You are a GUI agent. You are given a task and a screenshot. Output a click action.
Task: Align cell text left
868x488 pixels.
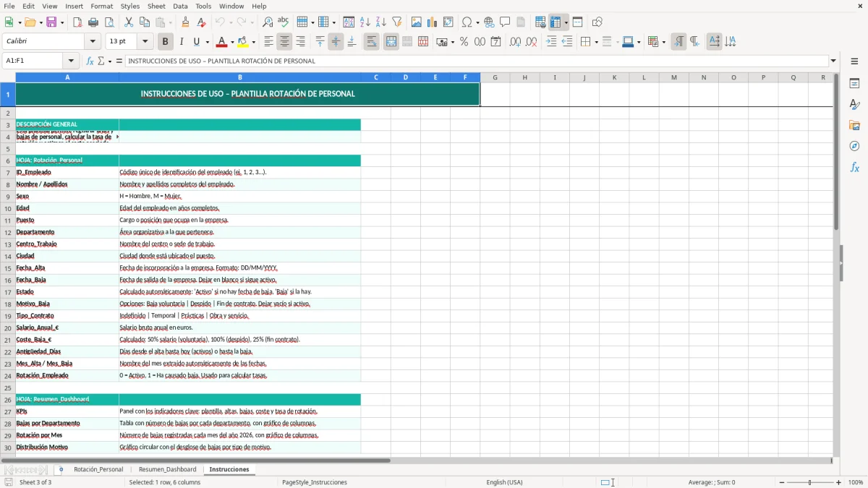tap(268, 42)
